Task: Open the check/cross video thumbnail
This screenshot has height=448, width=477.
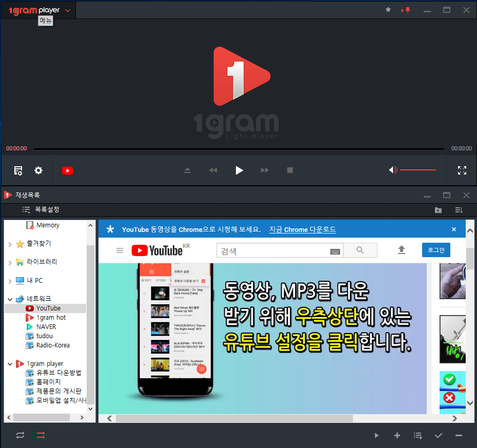Action: pos(453,392)
